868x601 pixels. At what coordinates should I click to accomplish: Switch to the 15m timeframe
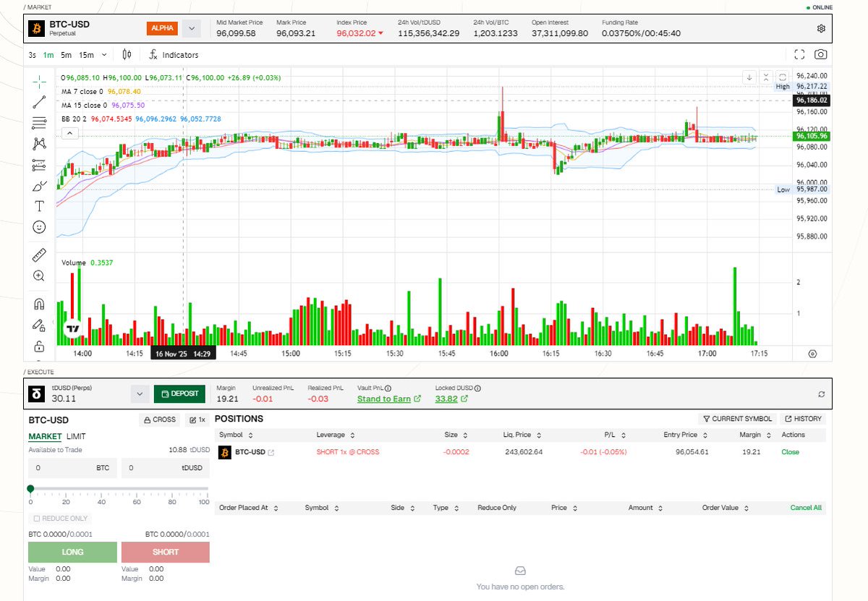(x=86, y=55)
